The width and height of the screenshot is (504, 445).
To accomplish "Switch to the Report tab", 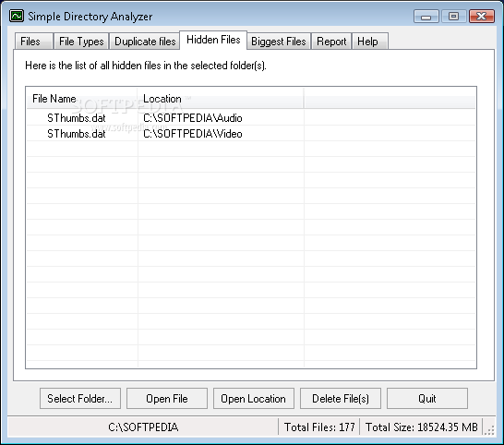I will click(331, 42).
